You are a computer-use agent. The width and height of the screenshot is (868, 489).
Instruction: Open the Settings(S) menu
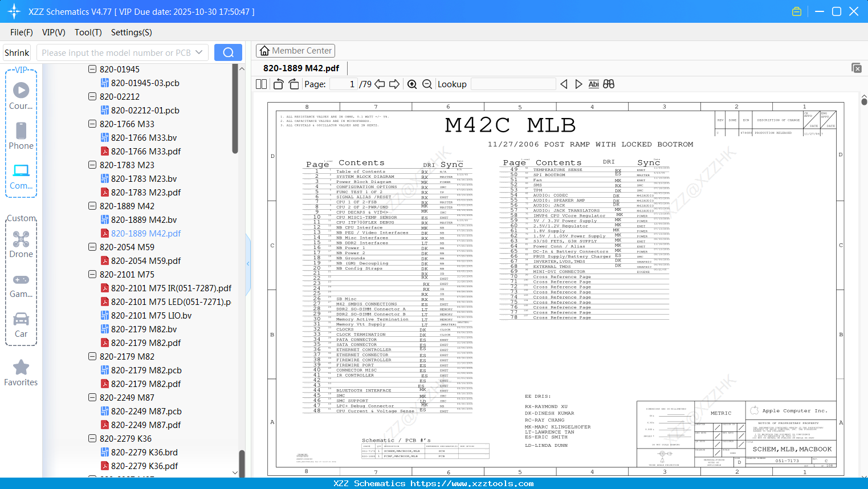[132, 32]
